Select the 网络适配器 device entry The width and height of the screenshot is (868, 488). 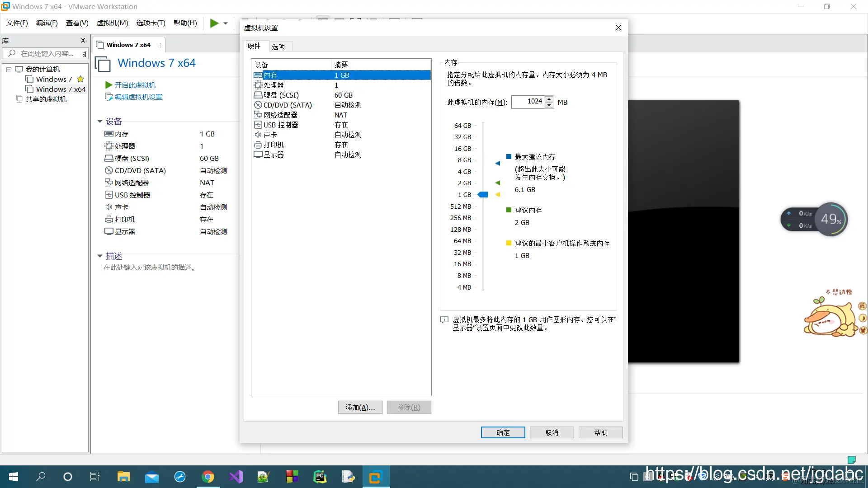280,114
